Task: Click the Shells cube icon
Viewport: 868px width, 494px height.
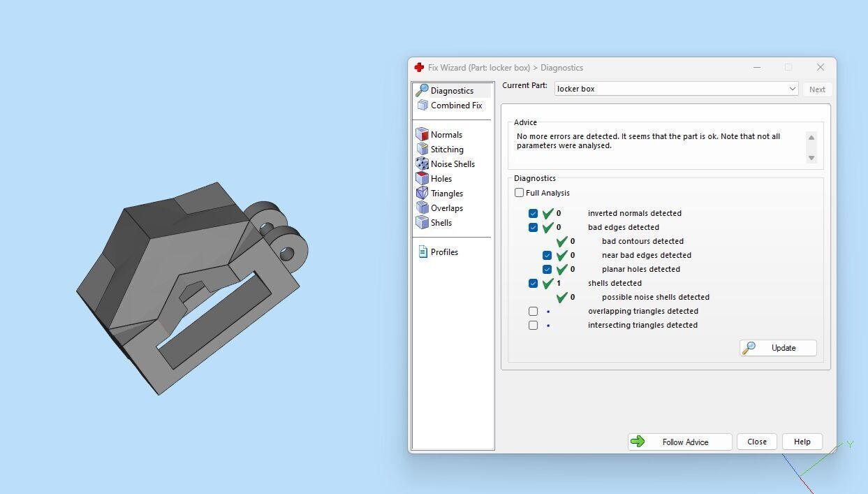Action: pos(422,222)
